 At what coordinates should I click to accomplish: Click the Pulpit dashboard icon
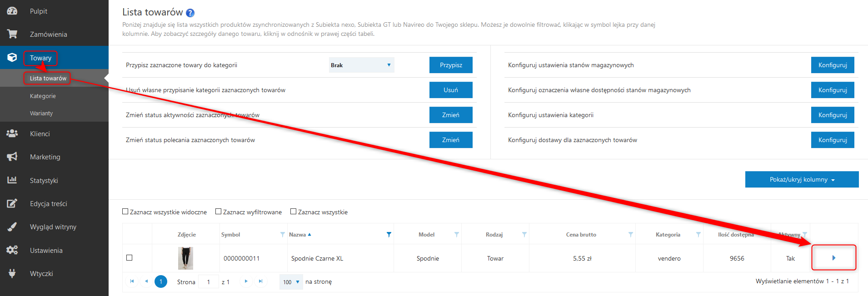point(12,11)
